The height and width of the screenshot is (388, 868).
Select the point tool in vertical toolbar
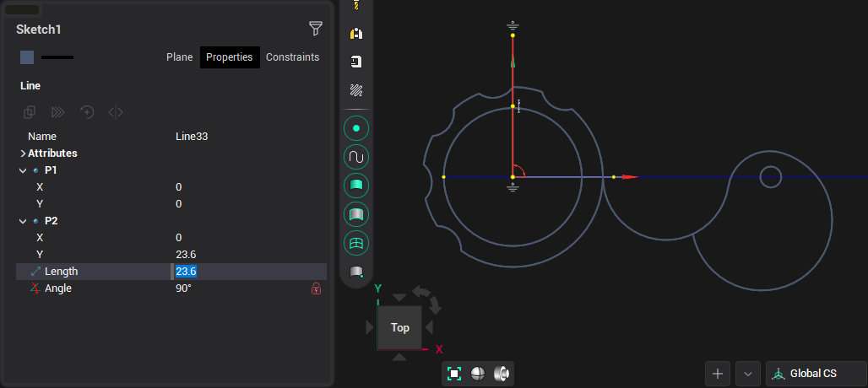tap(356, 128)
